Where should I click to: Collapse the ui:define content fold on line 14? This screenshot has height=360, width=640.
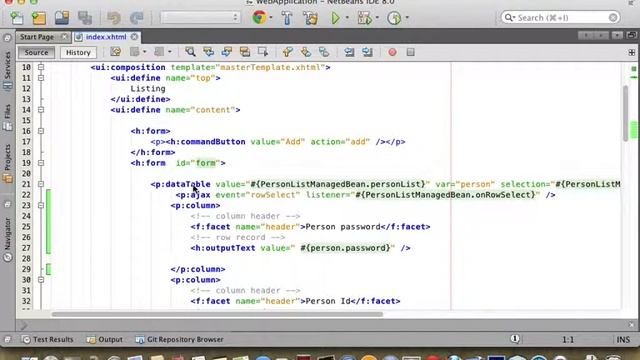(41, 109)
